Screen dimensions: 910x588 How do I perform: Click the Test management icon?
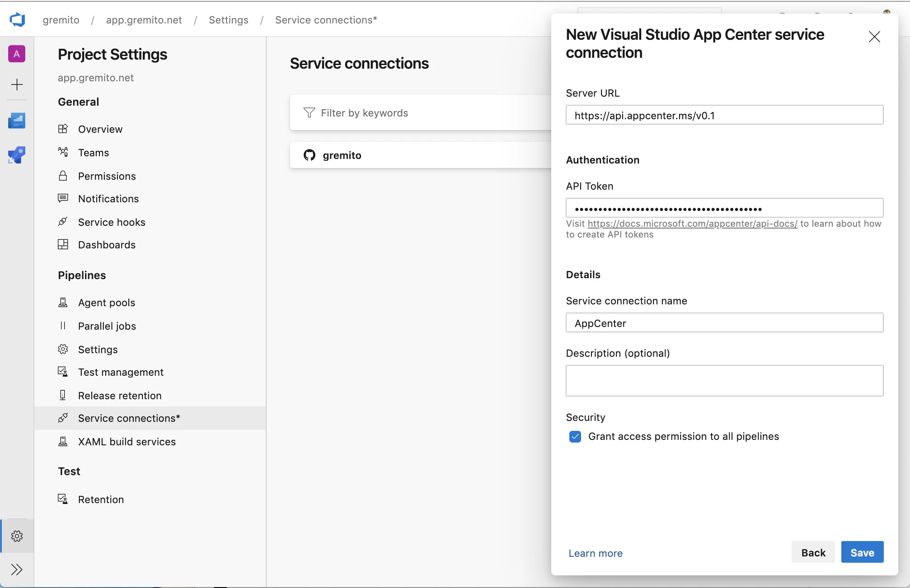click(63, 372)
